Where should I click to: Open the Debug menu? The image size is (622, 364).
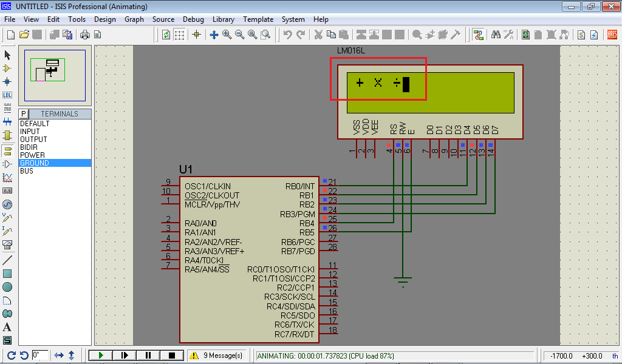point(193,19)
